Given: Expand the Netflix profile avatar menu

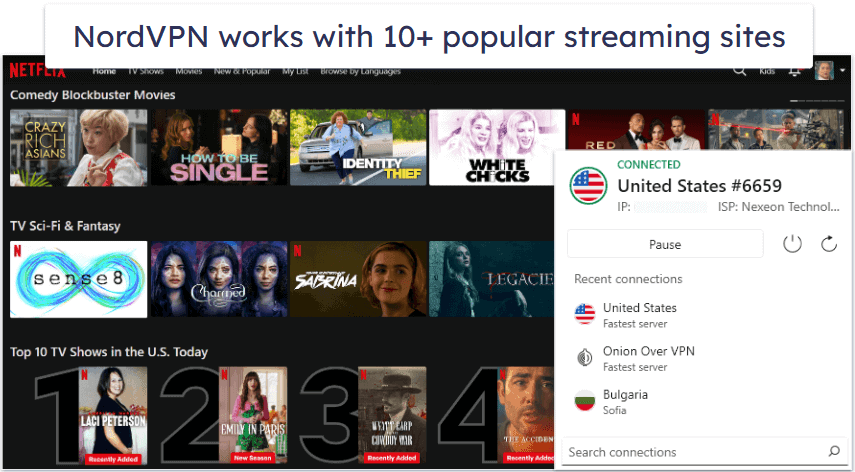Looking at the screenshot, I should click(x=825, y=71).
